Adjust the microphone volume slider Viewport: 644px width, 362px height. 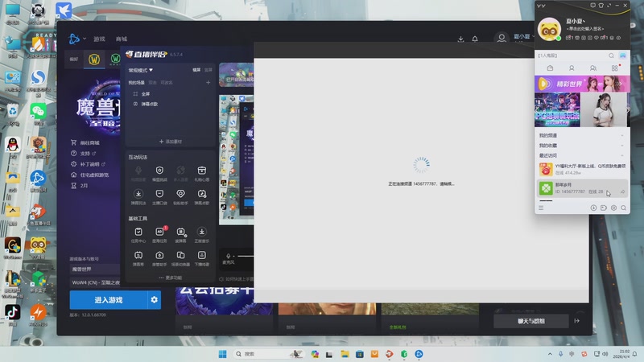pyautogui.click(x=246, y=256)
